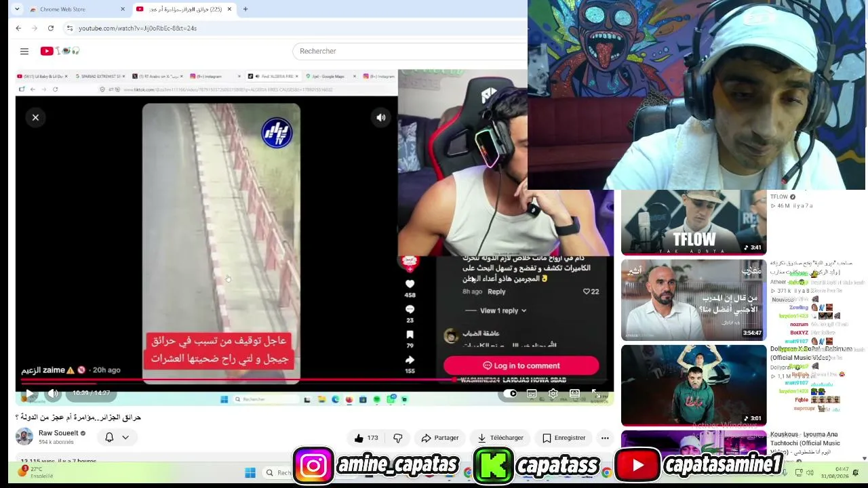The image size is (868, 488).
Task: Enter fullscreen in the YouTube player
Action: 596,393
